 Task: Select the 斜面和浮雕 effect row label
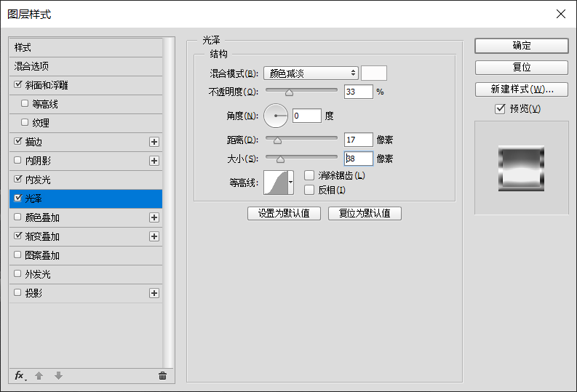click(47, 85)
